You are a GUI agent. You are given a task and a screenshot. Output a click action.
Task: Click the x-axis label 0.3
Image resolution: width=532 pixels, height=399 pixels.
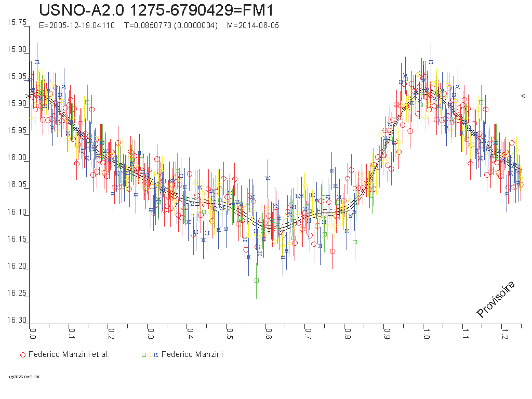tap(151, 334)
